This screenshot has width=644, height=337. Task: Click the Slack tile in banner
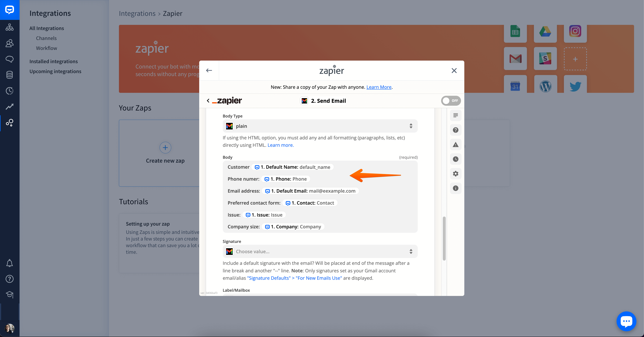coord(545,59)
